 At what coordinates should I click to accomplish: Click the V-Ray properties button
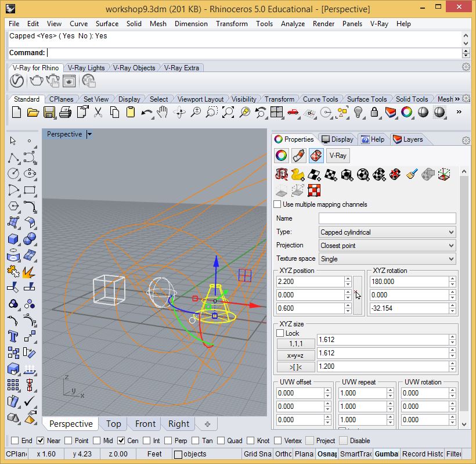338,156
